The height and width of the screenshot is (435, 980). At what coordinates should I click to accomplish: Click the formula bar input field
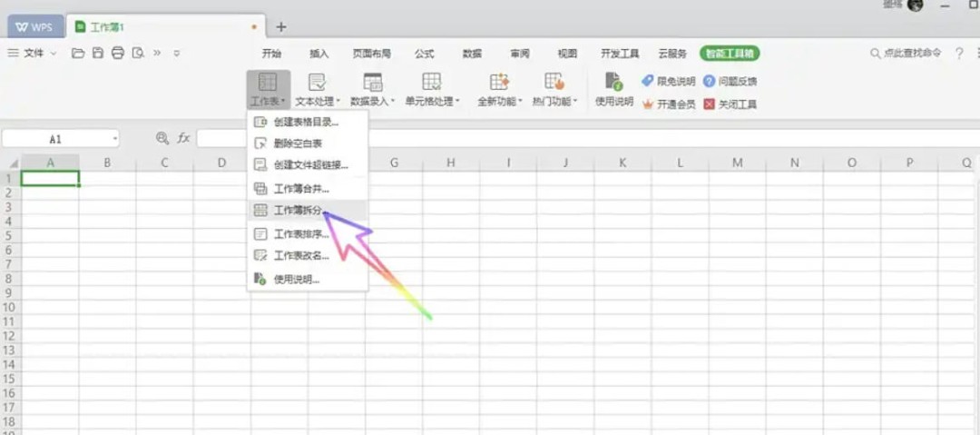click(x=587, y=138)
